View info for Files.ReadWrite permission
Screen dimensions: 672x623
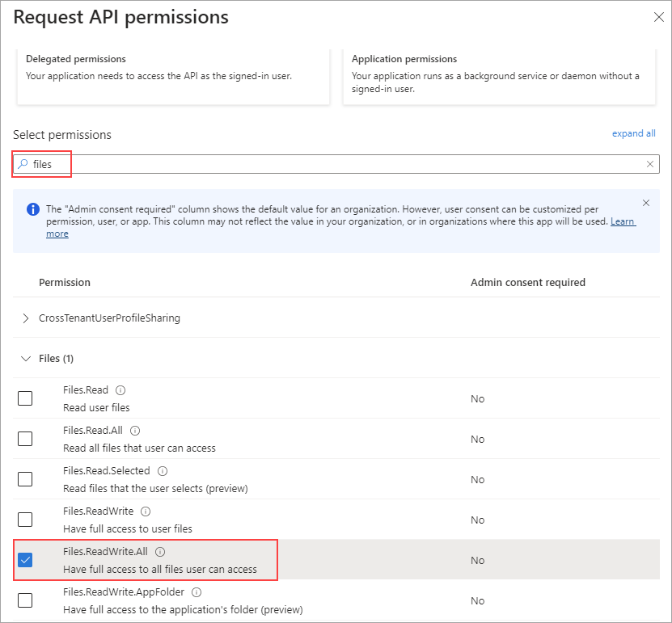point(145,511)
